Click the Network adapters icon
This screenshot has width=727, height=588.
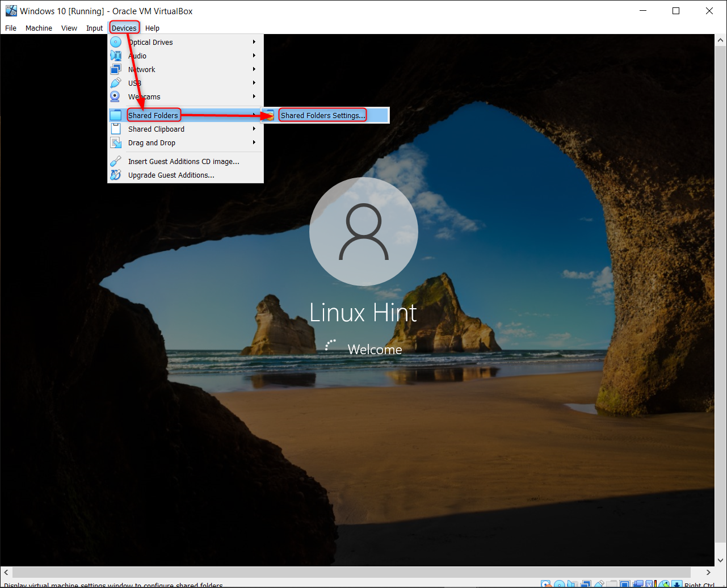click(116, 69)
